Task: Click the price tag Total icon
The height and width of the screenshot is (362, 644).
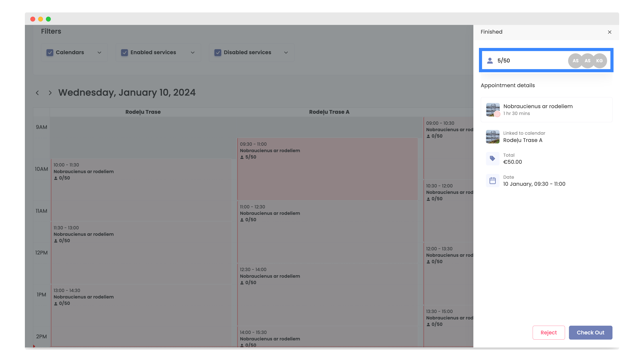Action: [492, 158]
